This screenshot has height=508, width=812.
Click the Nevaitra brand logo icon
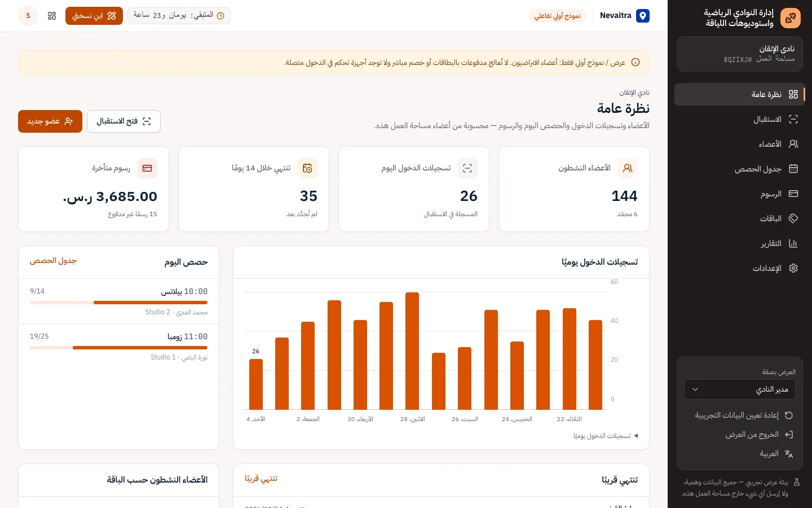point(643,16)
